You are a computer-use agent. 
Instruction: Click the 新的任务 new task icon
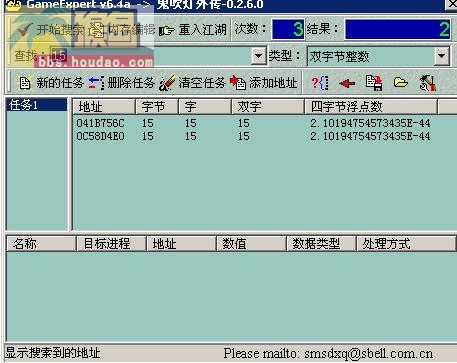[x=25, y=83]
